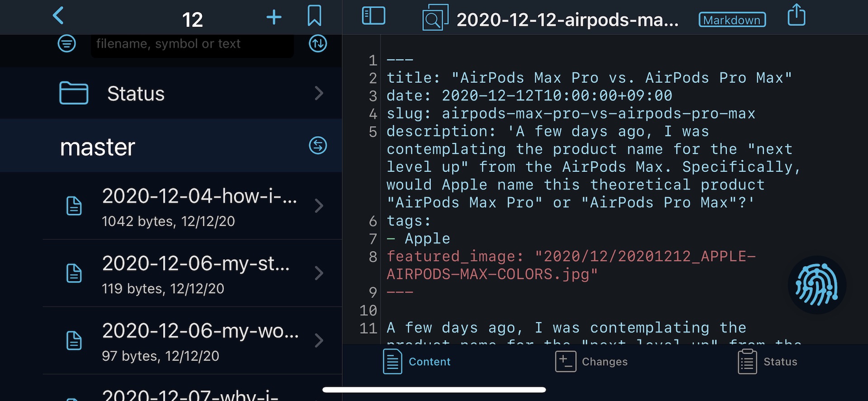
Task: Switch to the Changes tab
Action: tap(591, 362)
